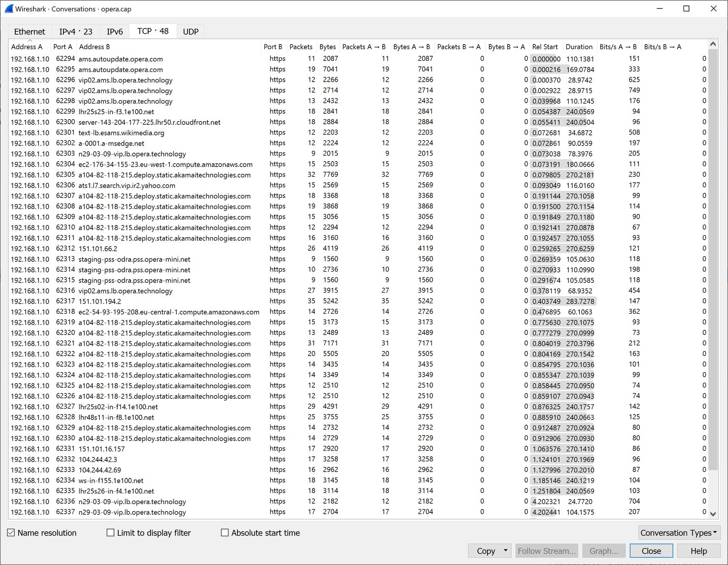Switch to the Ethernet tab

click(30, 32)
